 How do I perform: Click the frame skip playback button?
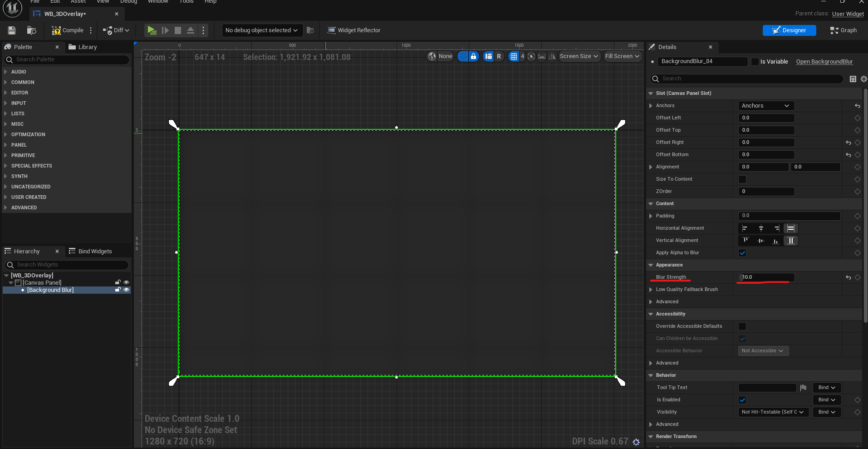[165, 30]
